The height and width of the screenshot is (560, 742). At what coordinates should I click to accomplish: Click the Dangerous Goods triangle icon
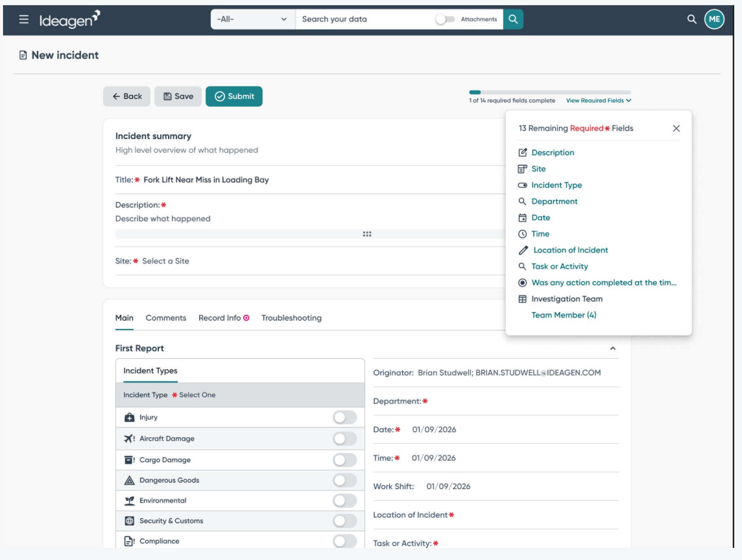[x=129, y=480]
